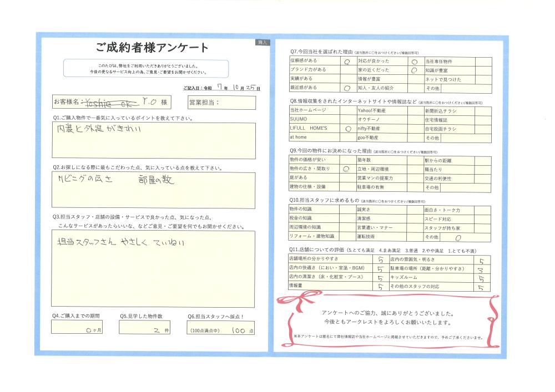Screen dimensions: 555x392
Task: Click the circle beside LIFULL HOME'S
Action: 347,129
